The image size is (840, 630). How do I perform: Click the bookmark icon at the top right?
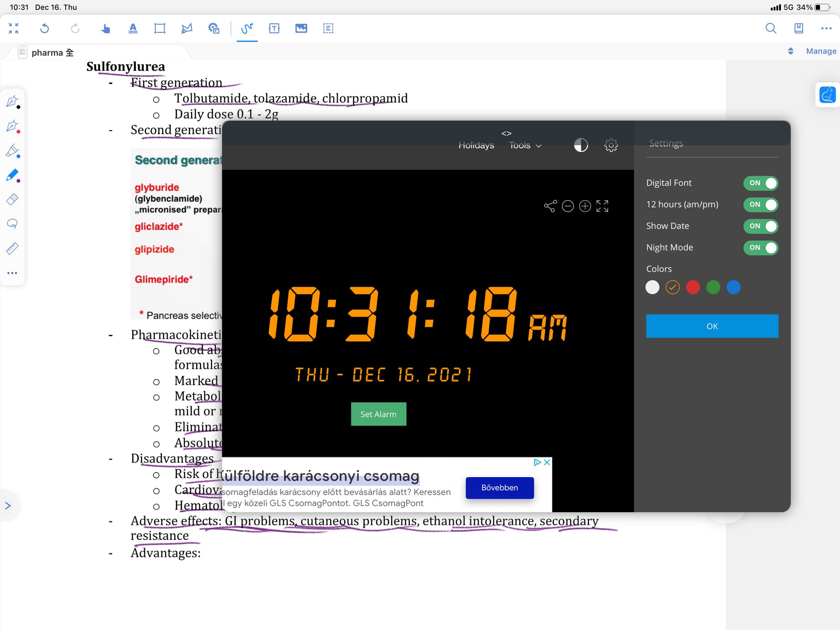pos(798,28)
